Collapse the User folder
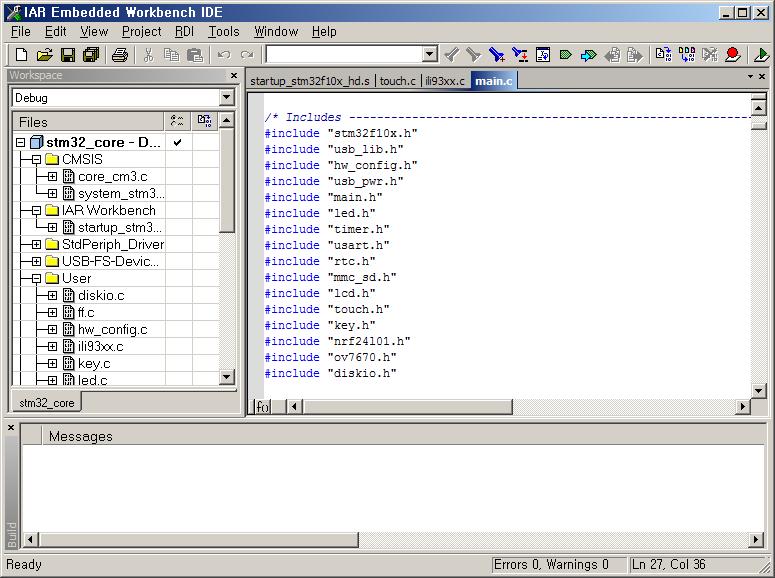This screenshot has width=775, height=578. click(x=36, y=279)
